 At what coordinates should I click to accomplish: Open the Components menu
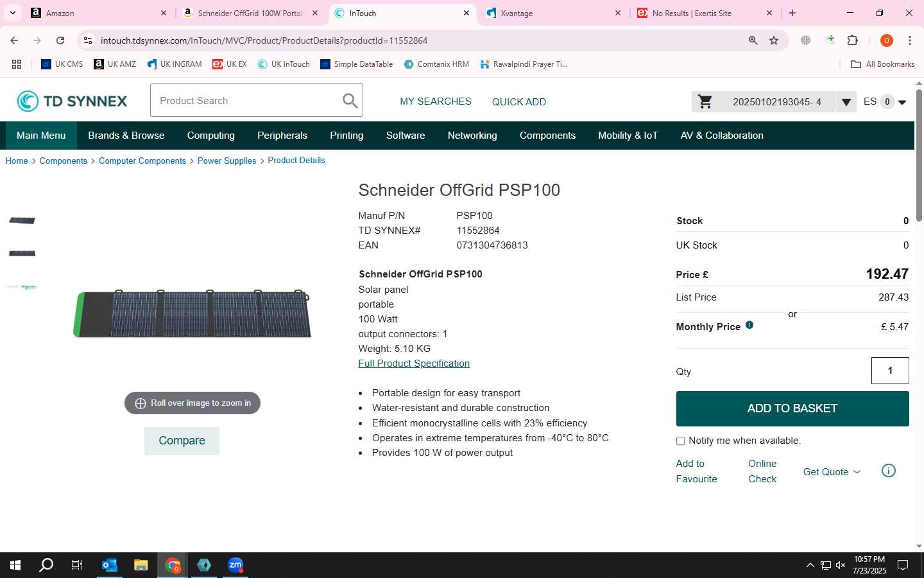click(547, 136)
